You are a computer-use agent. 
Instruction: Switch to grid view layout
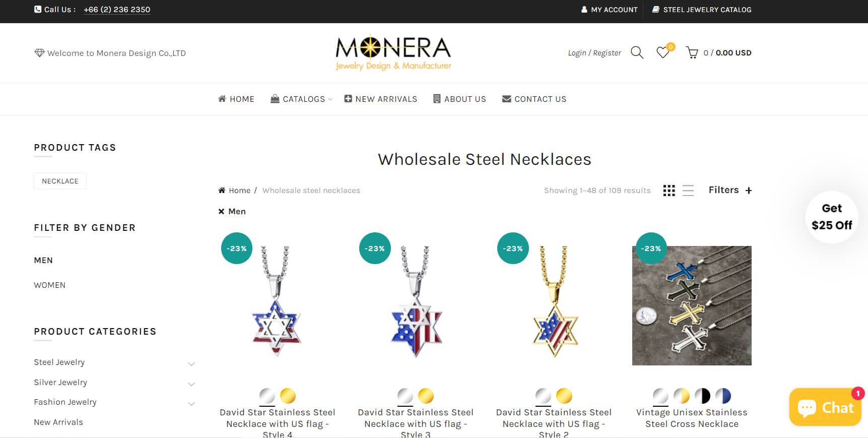(x=669, y=191)
